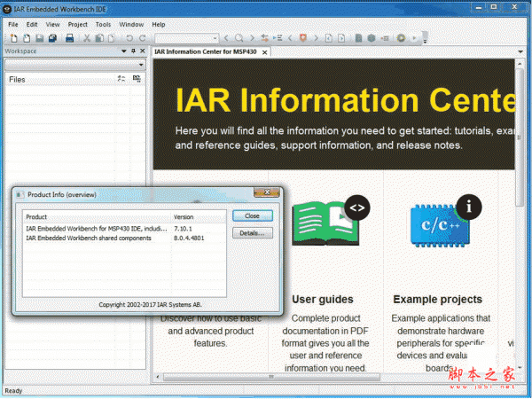Select IAR Information Center for MSP430 tab
Image resolution: width=532 pixels, height=399 pixels.
(x=206, y=51)
